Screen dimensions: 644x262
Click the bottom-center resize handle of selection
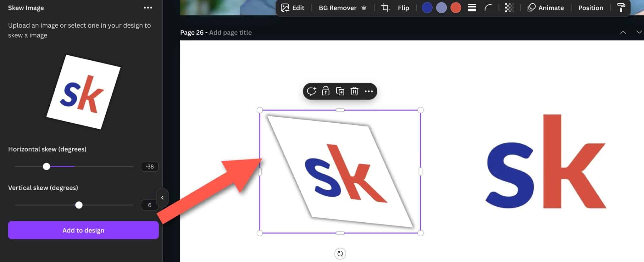[340, 233]
